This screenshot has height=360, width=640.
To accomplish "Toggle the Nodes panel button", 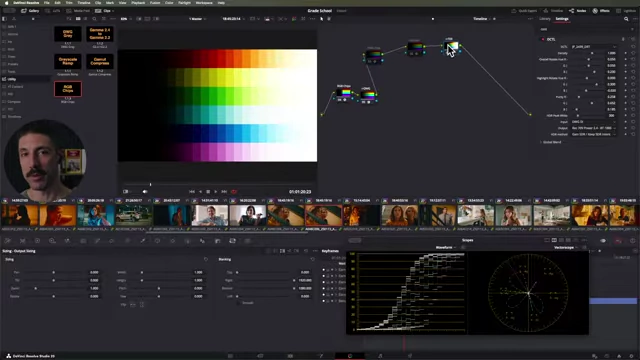I will [578, 11].
